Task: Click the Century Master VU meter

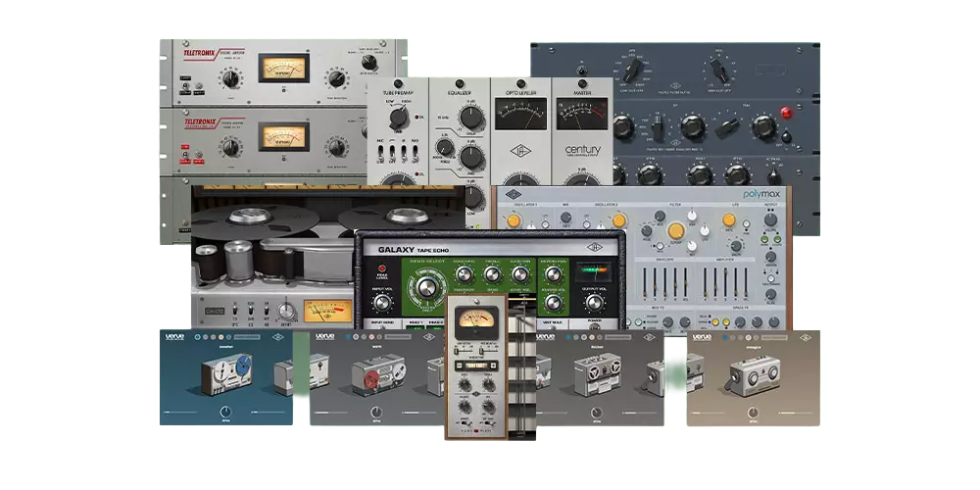Action: pos(582,118)
